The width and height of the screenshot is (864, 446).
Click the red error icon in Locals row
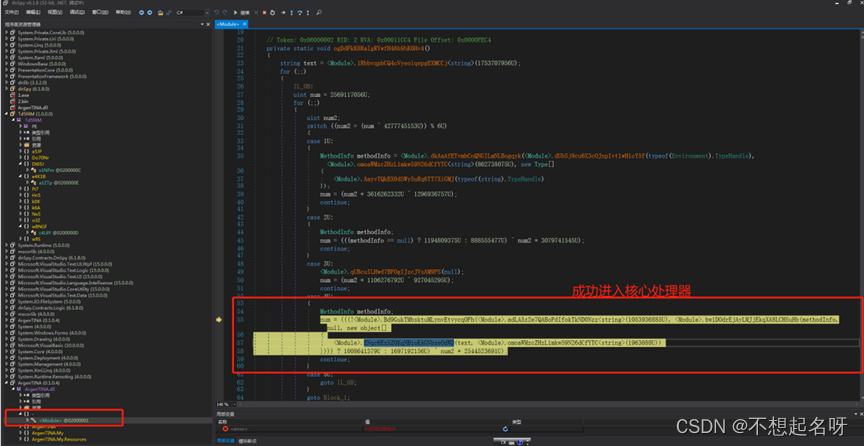[225, 428]
